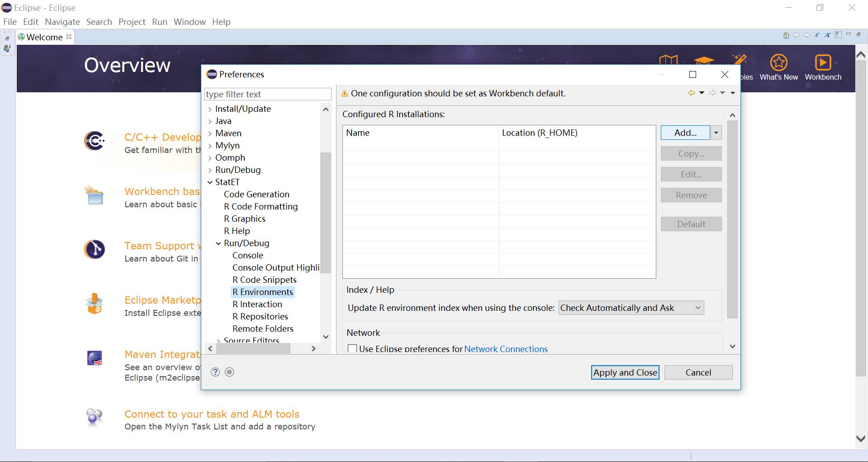Click in the type filter text field
The width and height of the screenshot is (868, 462).
point(268,94)
